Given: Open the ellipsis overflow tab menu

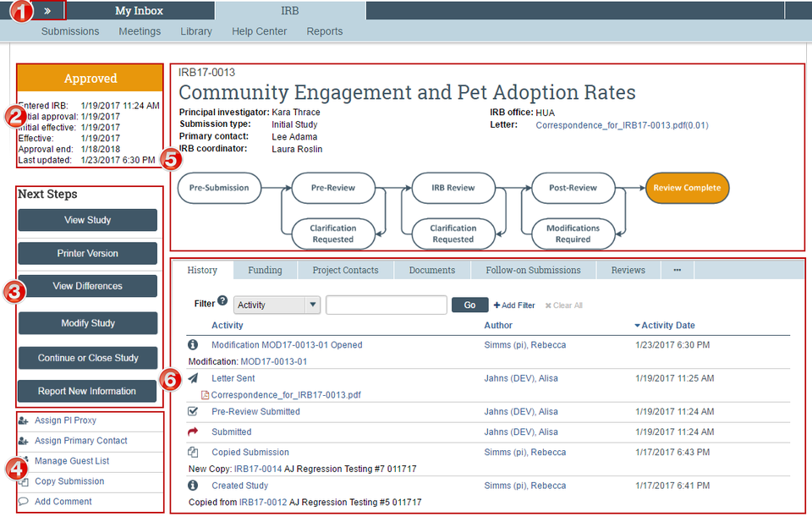Looking at the screenshot, I should 677,270.
